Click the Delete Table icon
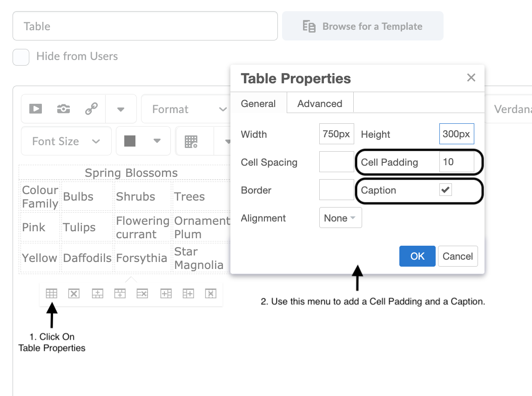 (74, 293)
